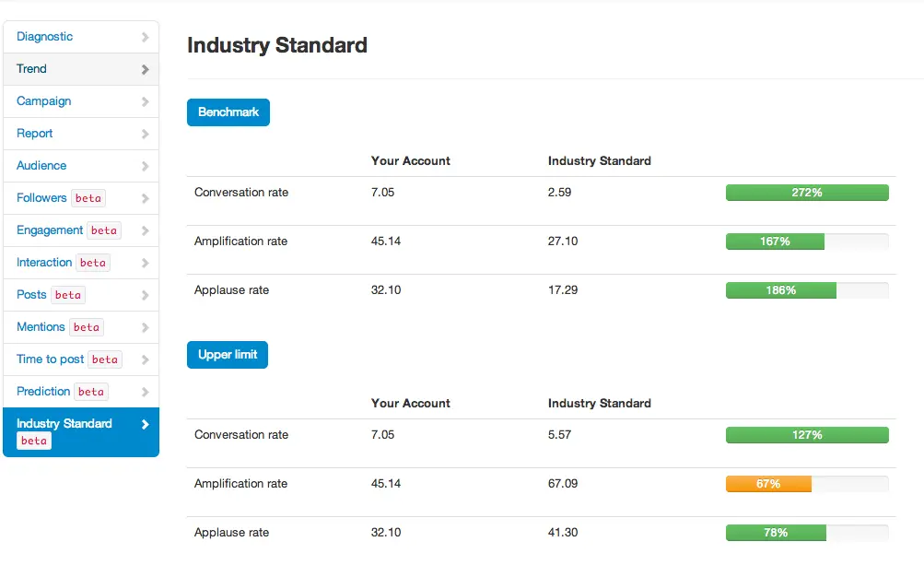Click the arrow icon next to Audience
This screenshot has width=924, height=577.
click(x=145, y=167)
